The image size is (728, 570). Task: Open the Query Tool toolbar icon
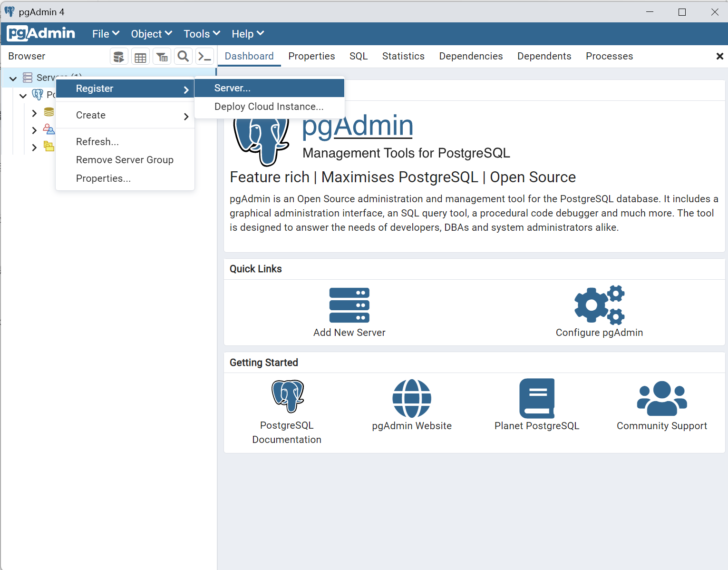(x=119, y=57)
